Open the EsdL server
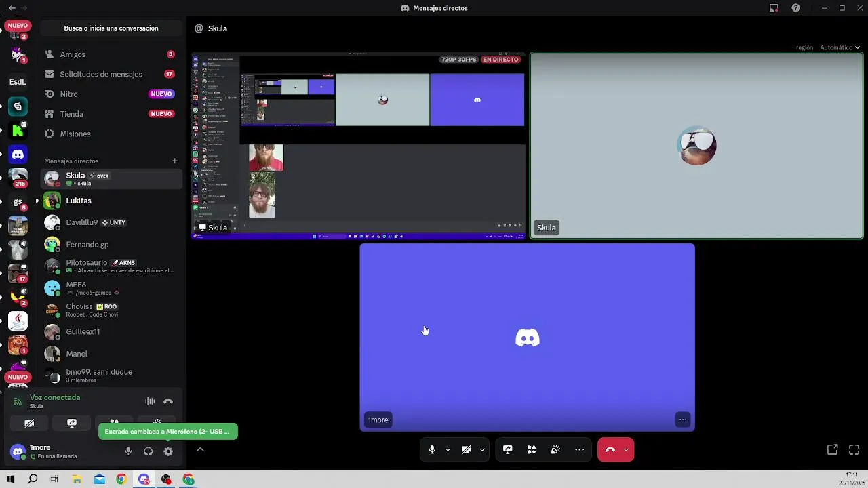The height and width of the screenshot is (488, 868). tap(18, 82)
